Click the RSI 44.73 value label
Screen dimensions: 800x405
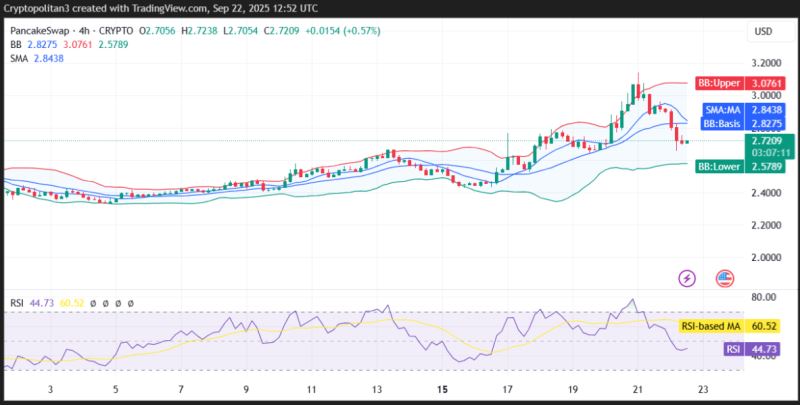pyautogui.click(x=759, y=349)
